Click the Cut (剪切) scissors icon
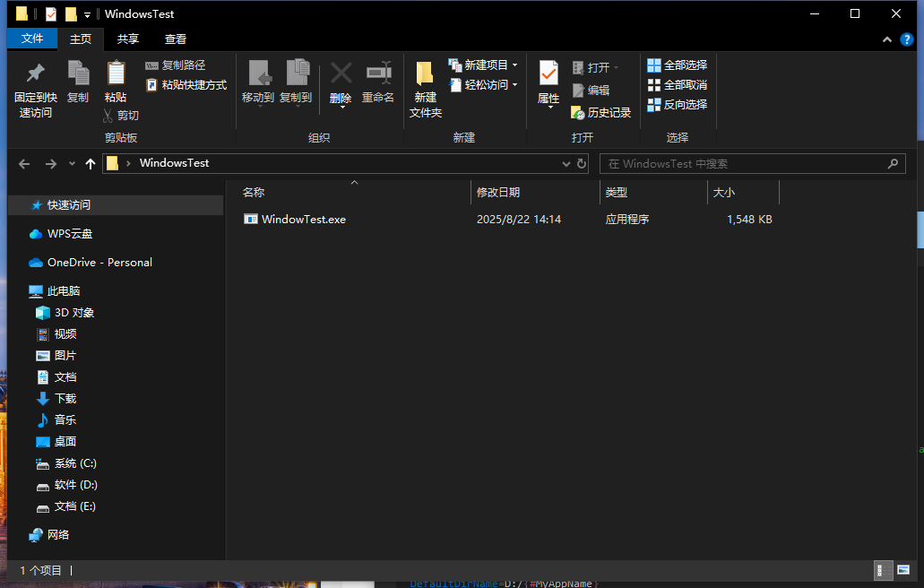This screenshot has width=924, height=588. (x=108, y=116)
